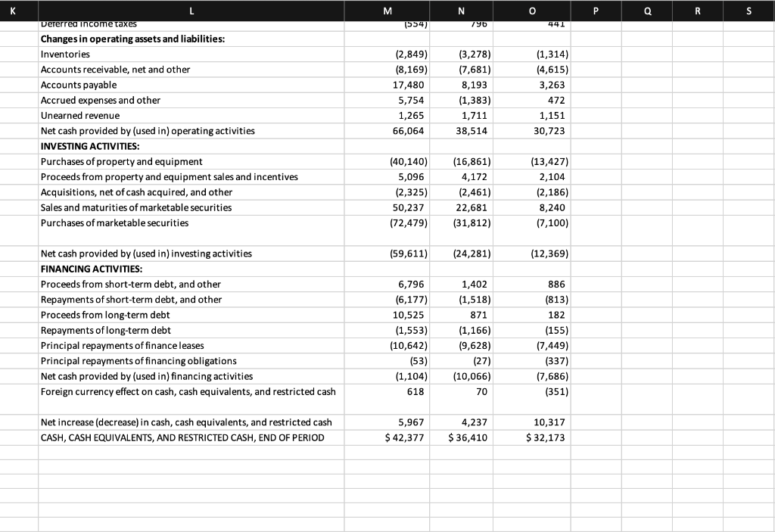Select column header M
This screenshot has width=775, height=532.
(x=387, y=11)
